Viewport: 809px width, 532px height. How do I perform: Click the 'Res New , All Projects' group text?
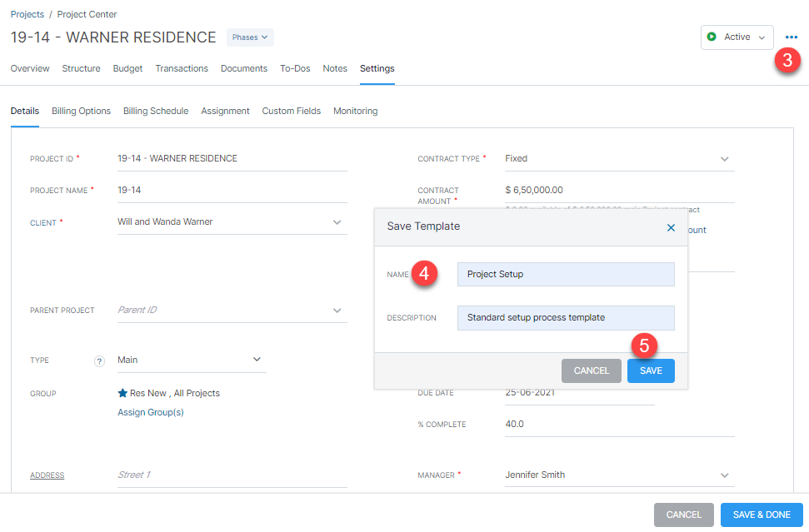[x=175, y=393]
